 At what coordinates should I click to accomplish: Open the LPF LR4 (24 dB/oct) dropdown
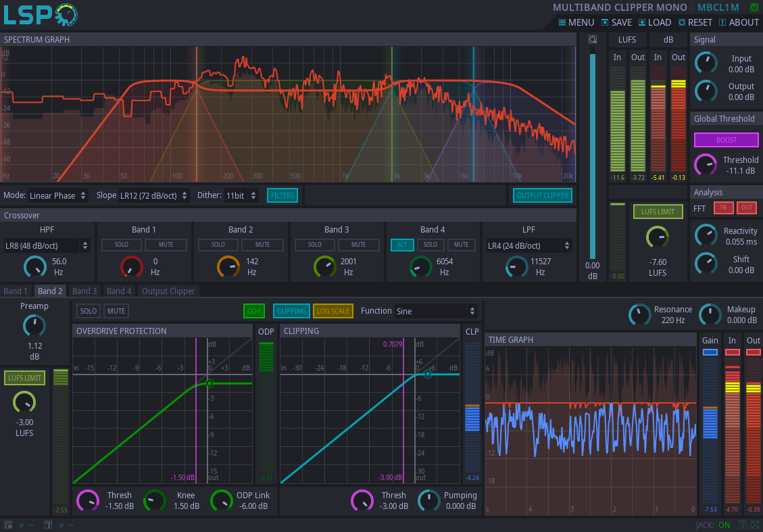coord(529,245)
